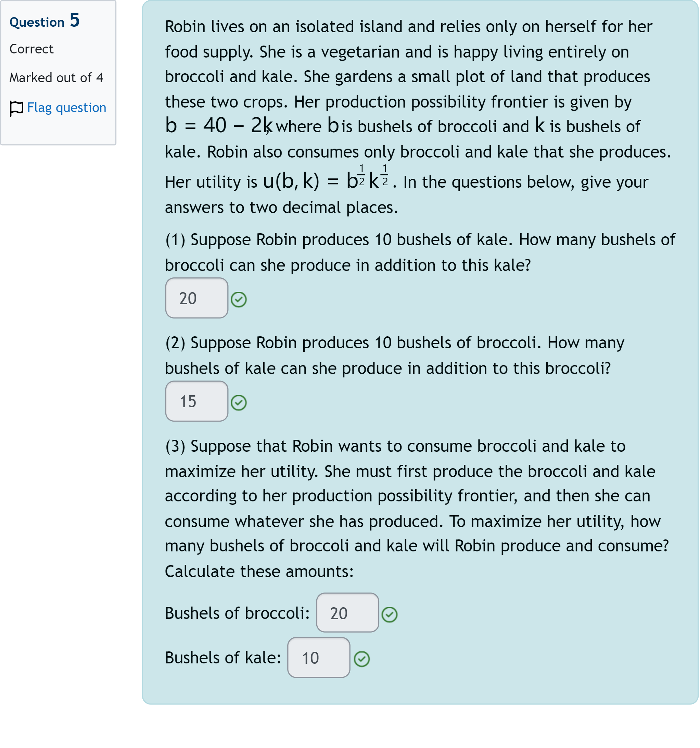Click the 'Bushels of broccoli:' label

[237, 613]
